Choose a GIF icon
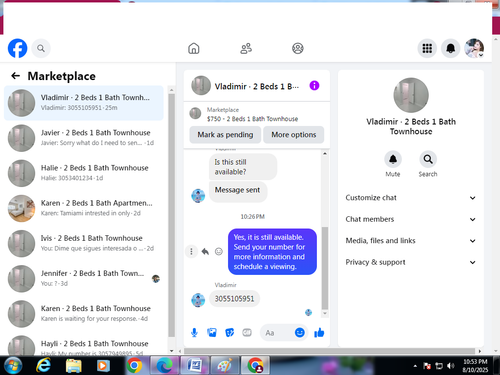 [247, 332]
